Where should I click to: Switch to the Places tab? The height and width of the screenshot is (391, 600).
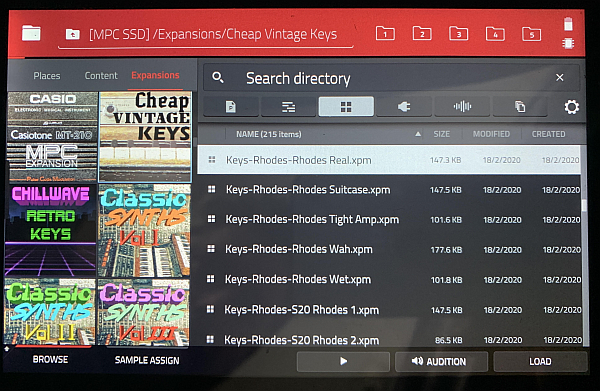click(x=47, y=76)
